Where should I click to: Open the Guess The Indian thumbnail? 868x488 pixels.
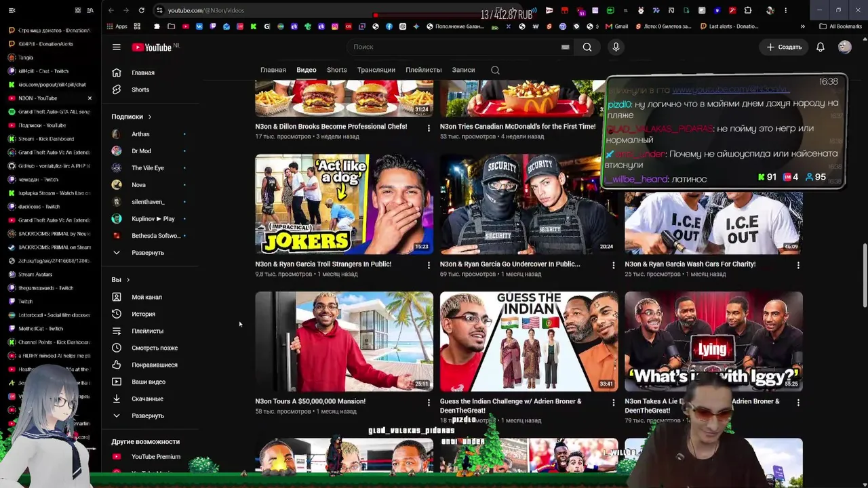tap(529, 342)
